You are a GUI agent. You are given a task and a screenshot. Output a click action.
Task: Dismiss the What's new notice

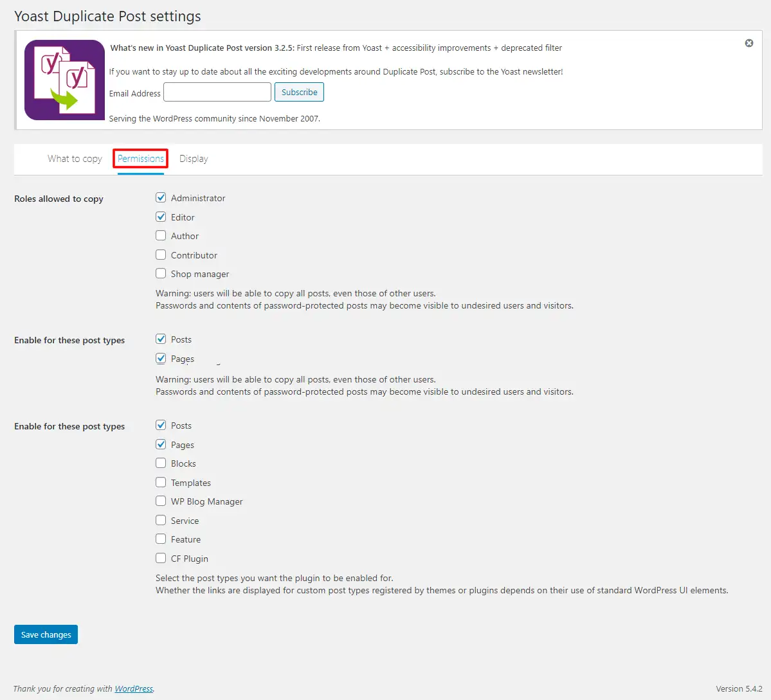(749, 43)
